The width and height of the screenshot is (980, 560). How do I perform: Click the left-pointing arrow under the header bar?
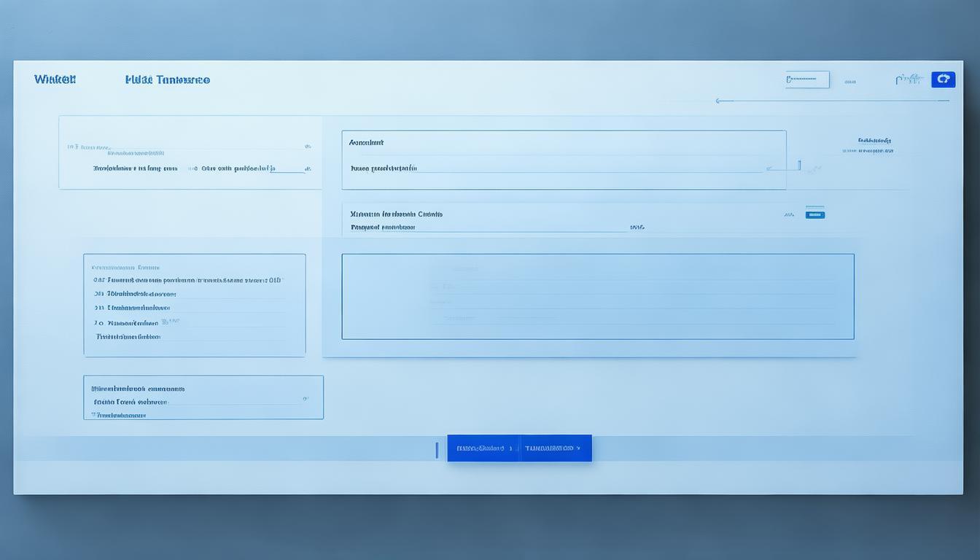(x=719, y=101)
